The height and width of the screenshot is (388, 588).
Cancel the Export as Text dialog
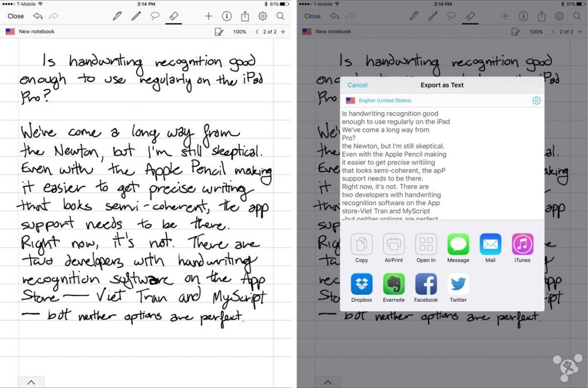coord(358,85)
